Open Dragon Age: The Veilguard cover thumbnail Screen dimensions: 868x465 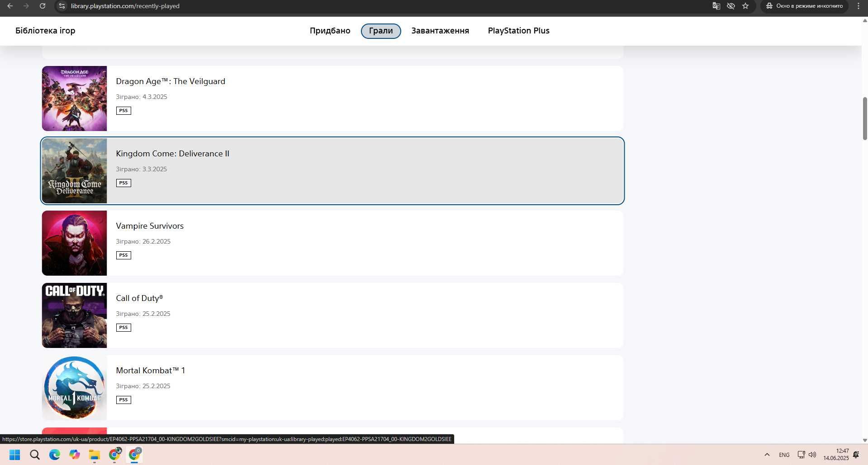pos(75,99)
